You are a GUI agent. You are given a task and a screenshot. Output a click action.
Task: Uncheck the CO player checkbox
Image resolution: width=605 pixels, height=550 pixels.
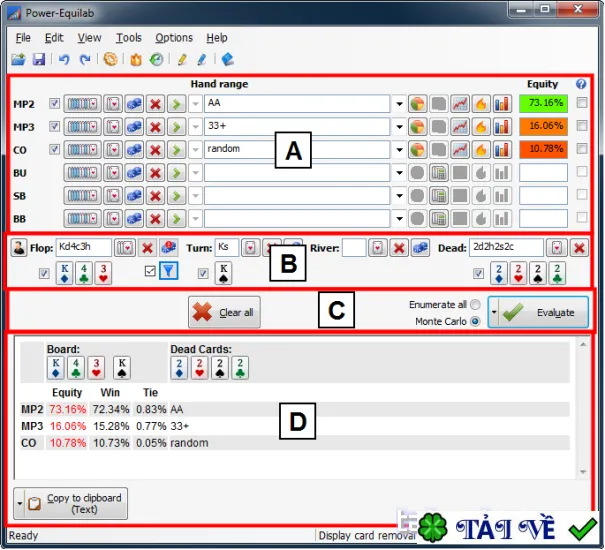coord(54,149)
